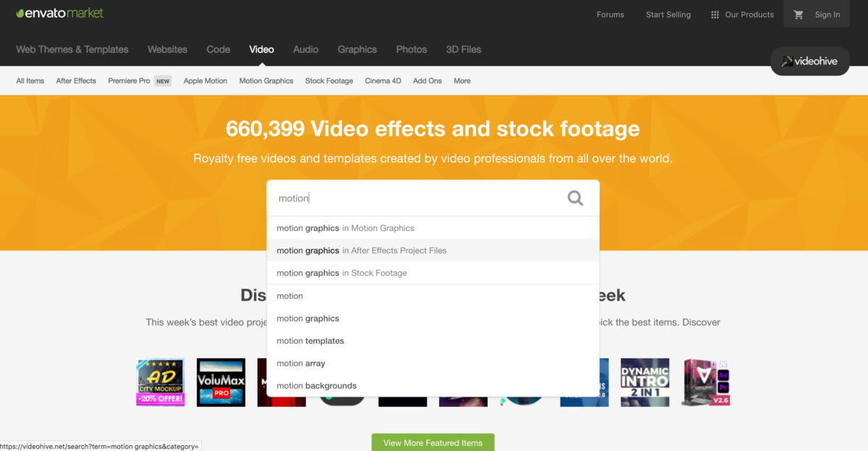Open the Stock Footage category
This screenshot has height=451, width=868.
pyautogui.click(x=329, y=81)
